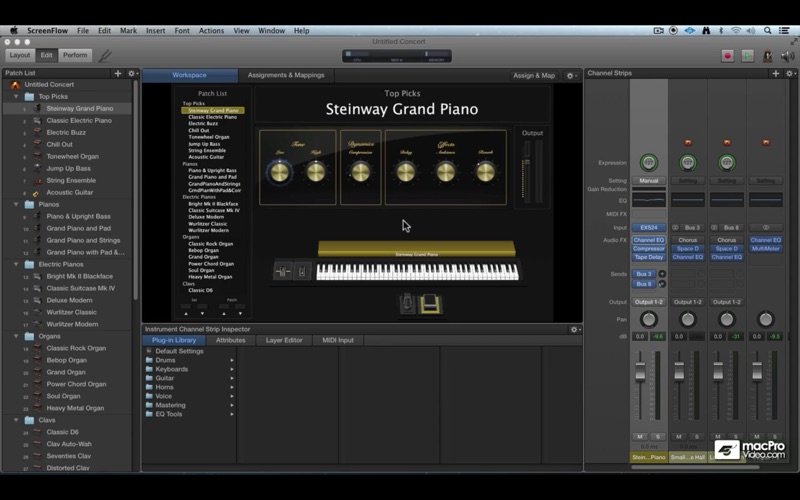Open the Output 1-2 menu on first strip
The height and width of the screenshot is (500, 800).
[x=648, y=302]
